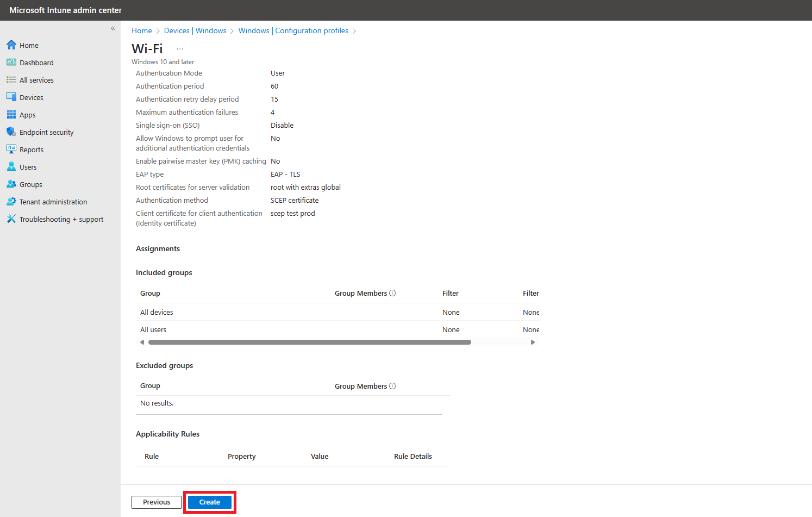Click 'EAP - TLS' value
This screenshot has height=517, width=812.
coord(285,174)
